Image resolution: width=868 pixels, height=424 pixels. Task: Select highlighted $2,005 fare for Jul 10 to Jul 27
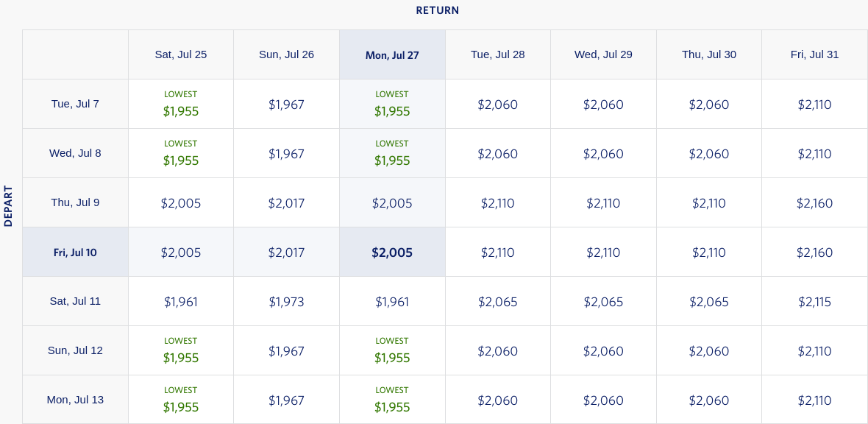[392, 252]
